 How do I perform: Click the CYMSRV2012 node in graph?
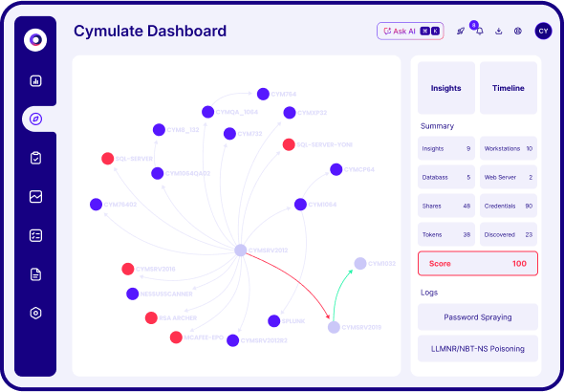point(241,250)
